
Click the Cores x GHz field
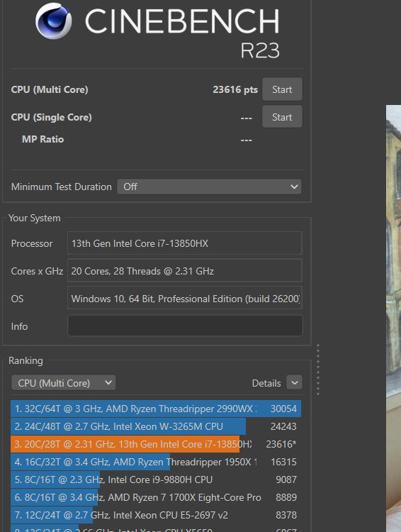185,271
